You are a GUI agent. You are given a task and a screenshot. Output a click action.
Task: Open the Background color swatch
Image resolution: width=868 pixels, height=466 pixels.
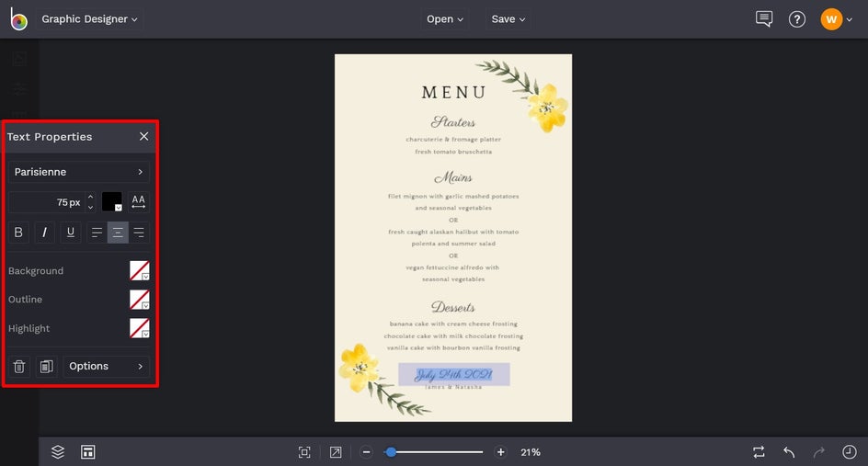pos(140,270)
